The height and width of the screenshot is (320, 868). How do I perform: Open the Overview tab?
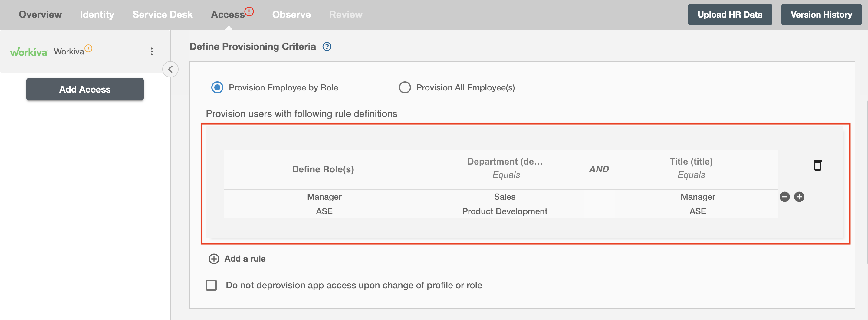[x=40, y=15]
